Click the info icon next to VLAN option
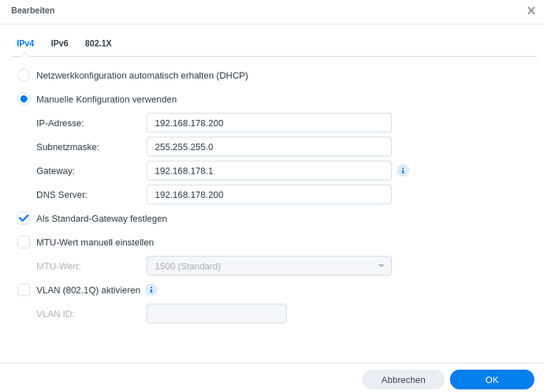Screen dimensions: 544x392 pos(151,289)
